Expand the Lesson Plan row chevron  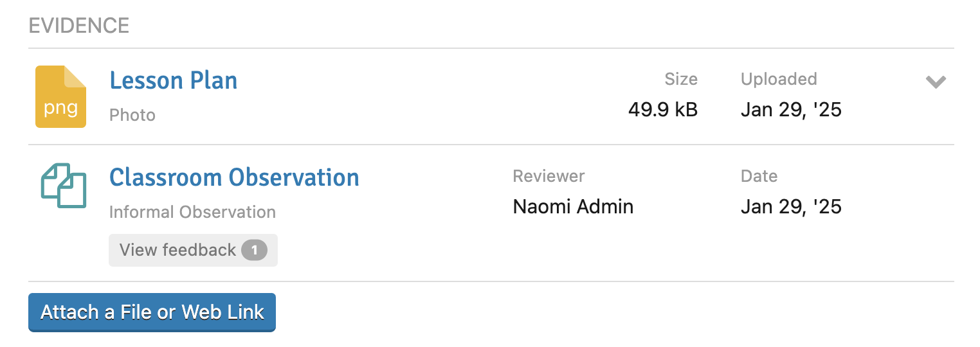936,82
